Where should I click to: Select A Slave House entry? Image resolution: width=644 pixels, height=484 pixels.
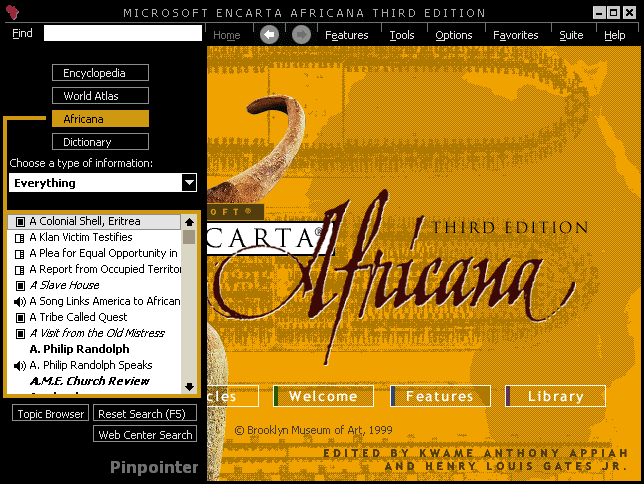click(94, 286)
